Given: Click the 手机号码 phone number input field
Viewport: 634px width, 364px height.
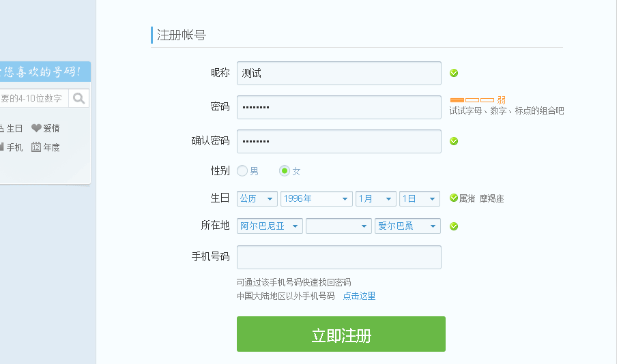Looking at the screenshot, I should [x=338, y=257].
